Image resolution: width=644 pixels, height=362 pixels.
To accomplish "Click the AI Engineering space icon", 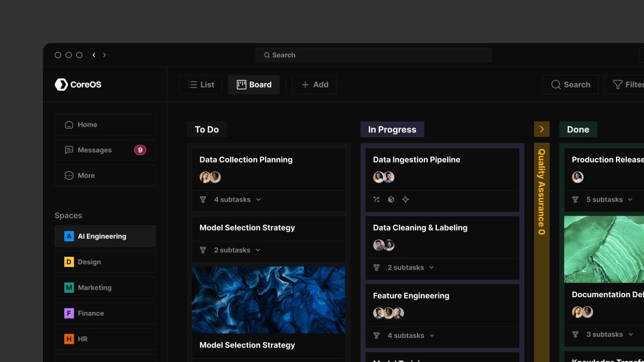I will point(68,236).
